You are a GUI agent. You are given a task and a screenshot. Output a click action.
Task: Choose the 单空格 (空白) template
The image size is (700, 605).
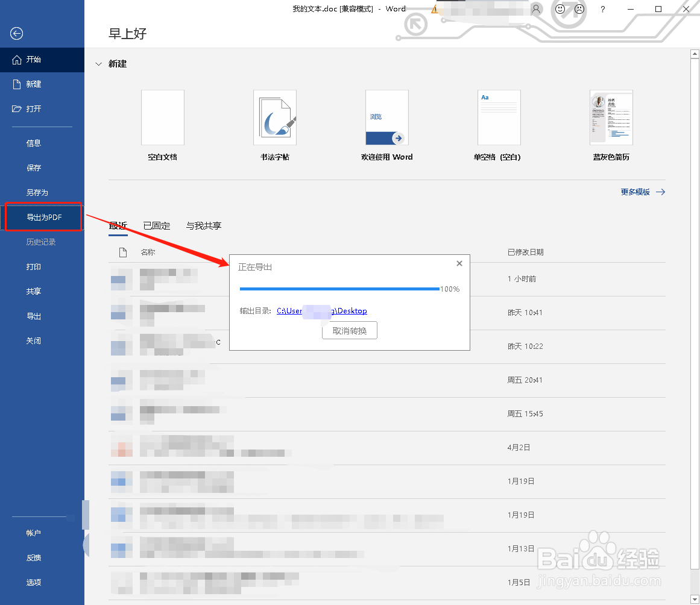click(x=499, y=118)
